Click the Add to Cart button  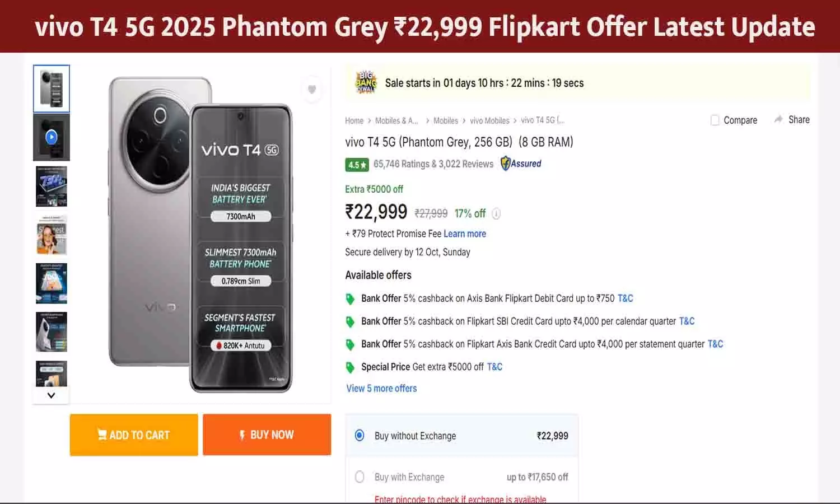coord(133,435)
